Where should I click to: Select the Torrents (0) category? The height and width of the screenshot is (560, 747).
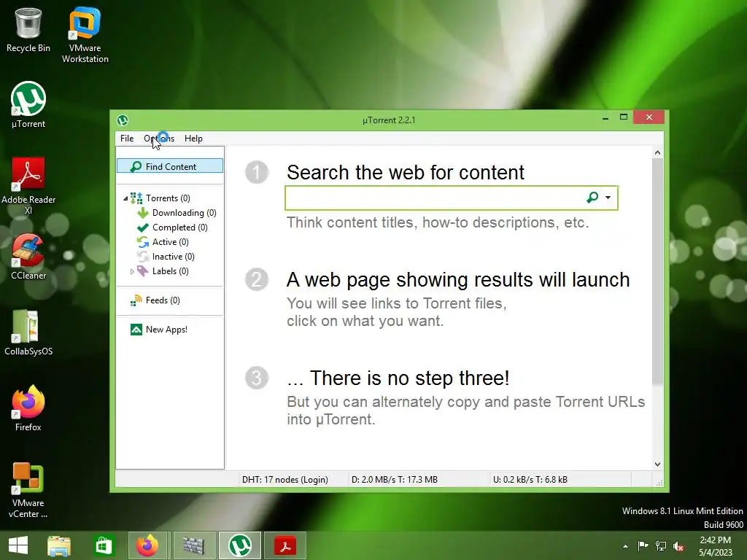click(x=168, y=198)
